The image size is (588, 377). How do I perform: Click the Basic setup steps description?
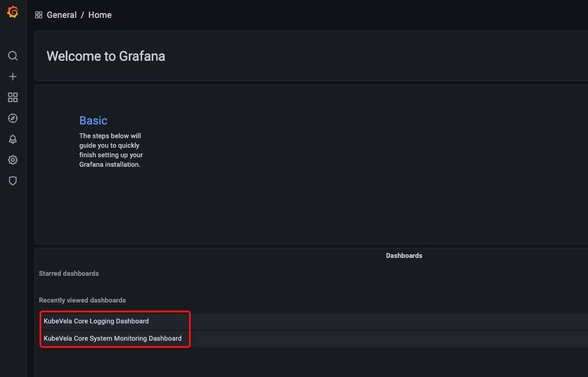coord(111,150)
